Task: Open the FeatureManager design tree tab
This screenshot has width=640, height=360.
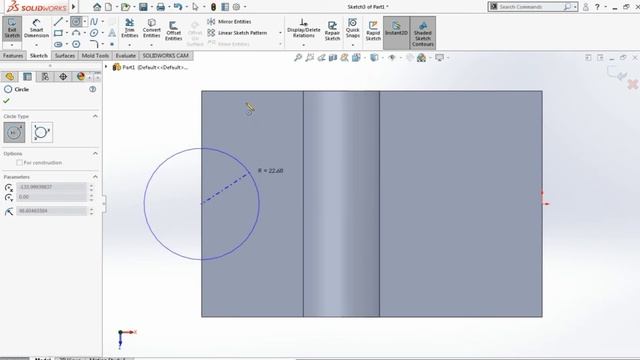Action: [9, 77]
